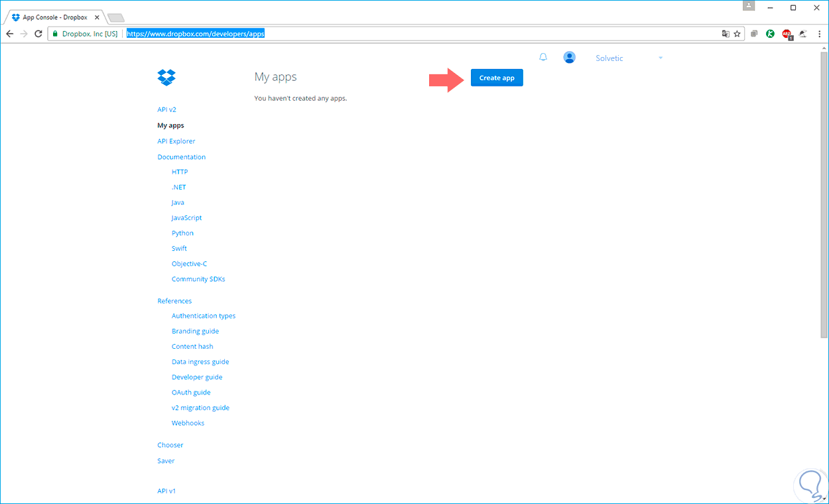Image resolution: width=829 pixels, height=504 pixels.
Task: Open the Swift documentation
Action: click(x=179, y=249)
